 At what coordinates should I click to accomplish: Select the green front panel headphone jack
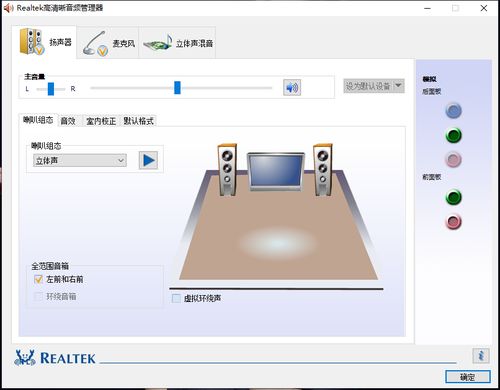pyautogui.click(x=453, y=197)
